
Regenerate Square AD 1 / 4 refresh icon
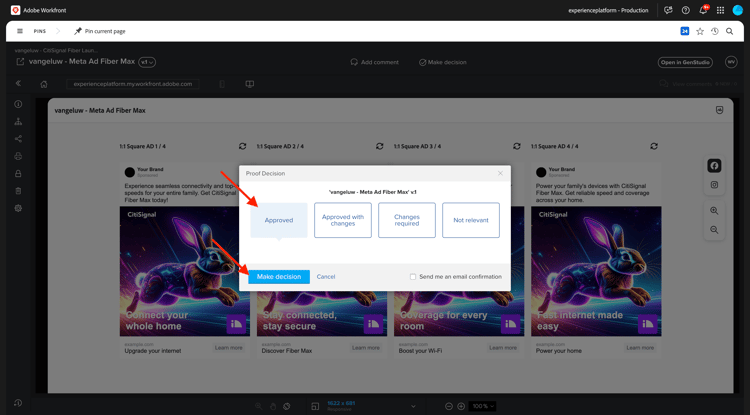(x=243, y=146)
